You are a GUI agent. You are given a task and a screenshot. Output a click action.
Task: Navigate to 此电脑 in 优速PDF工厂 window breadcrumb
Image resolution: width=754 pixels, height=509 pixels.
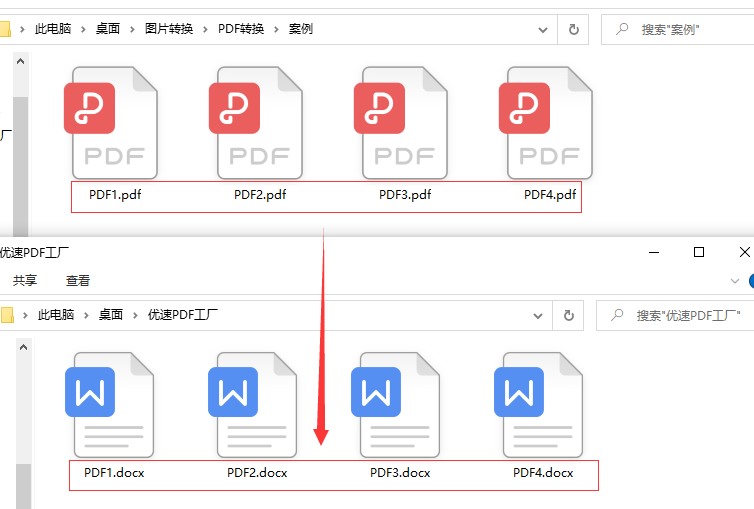[56, 315]
